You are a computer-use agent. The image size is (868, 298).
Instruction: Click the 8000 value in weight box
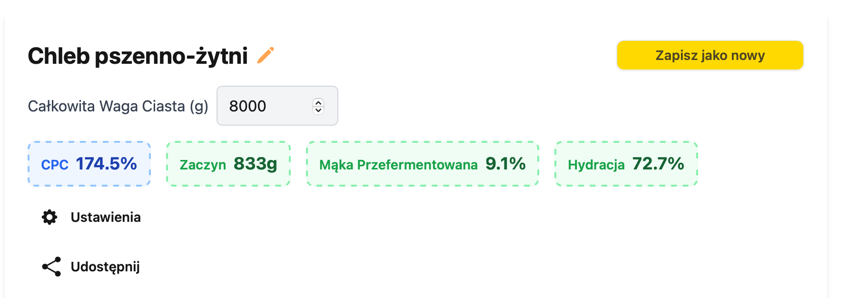247,106
